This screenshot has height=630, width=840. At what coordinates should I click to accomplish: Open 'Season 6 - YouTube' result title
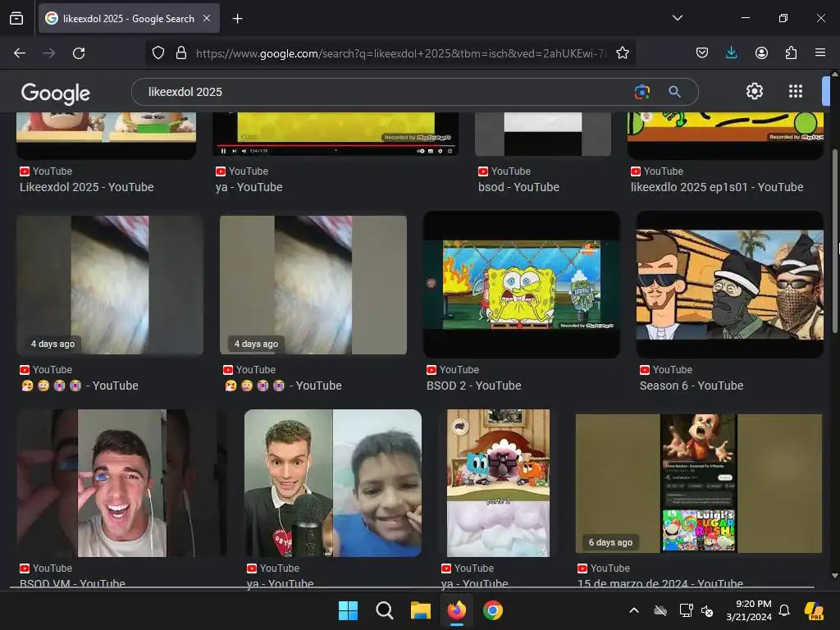point(692,386)
